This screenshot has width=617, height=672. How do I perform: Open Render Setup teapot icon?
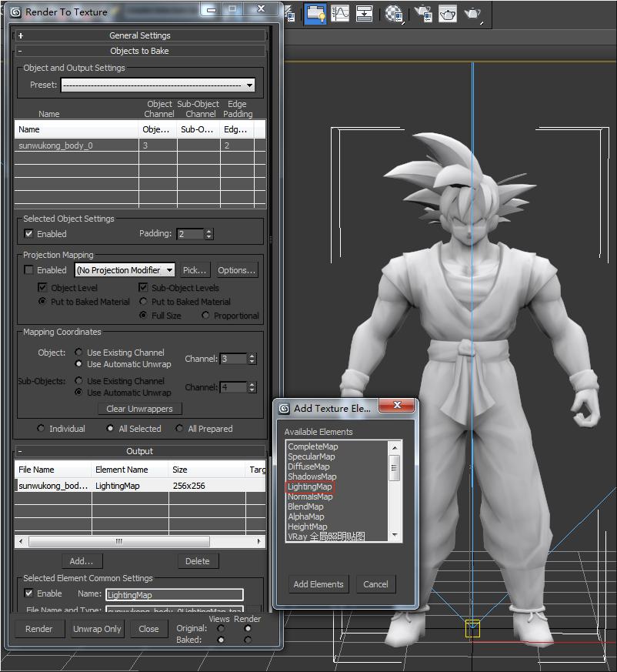coord(423,14)
